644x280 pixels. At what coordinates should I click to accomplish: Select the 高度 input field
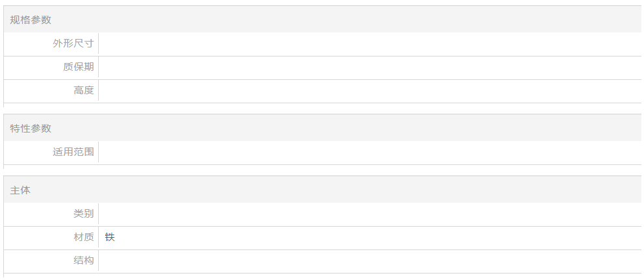[x=369, y=91]
